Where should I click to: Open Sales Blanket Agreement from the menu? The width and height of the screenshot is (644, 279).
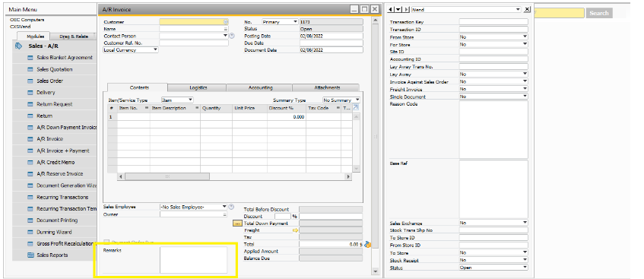(x=65, y=58)
